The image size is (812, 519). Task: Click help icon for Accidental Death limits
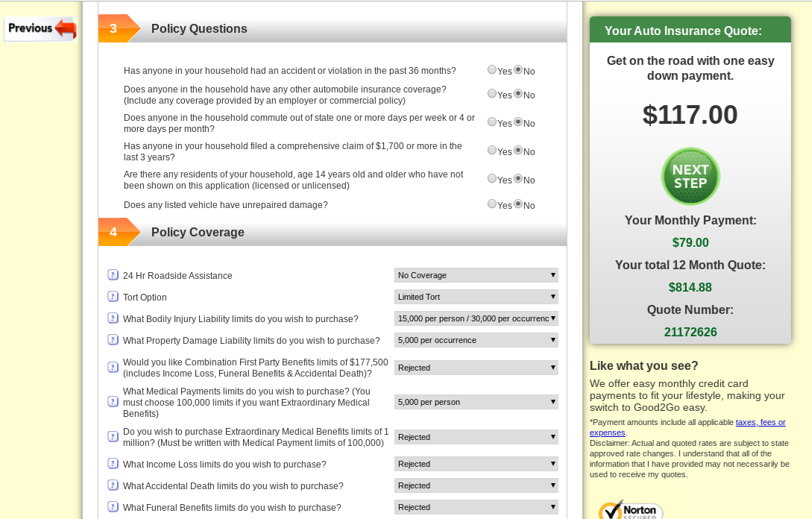pyautogui.click(x=113, y=485)
